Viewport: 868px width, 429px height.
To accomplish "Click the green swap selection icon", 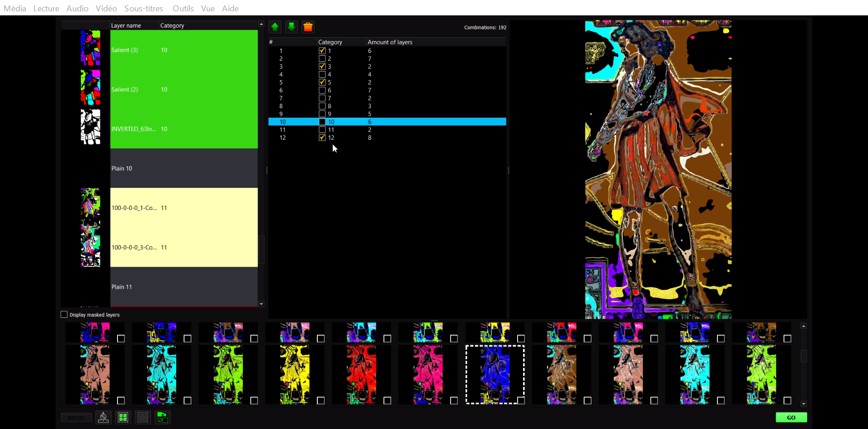I will click(163, 418).
